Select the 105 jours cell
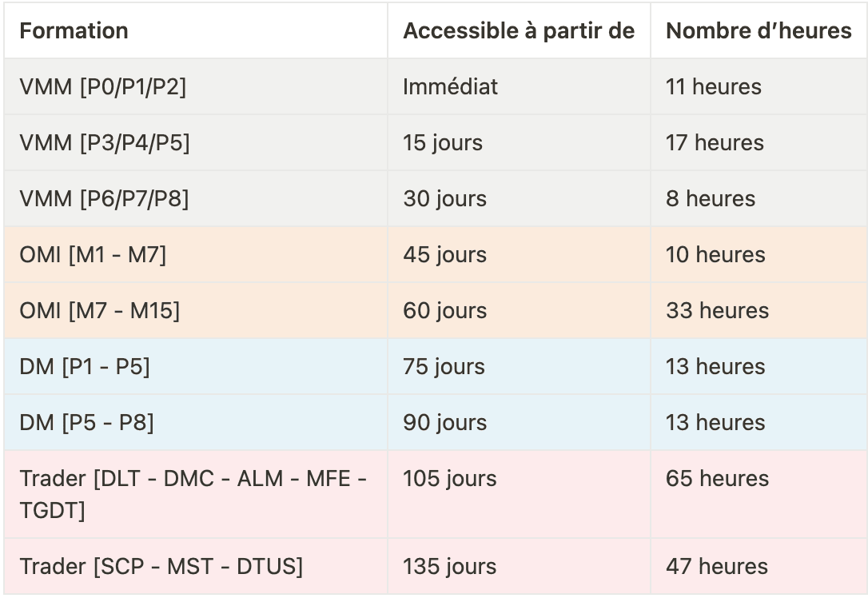The image size is (868, 598). coord(519,494)
